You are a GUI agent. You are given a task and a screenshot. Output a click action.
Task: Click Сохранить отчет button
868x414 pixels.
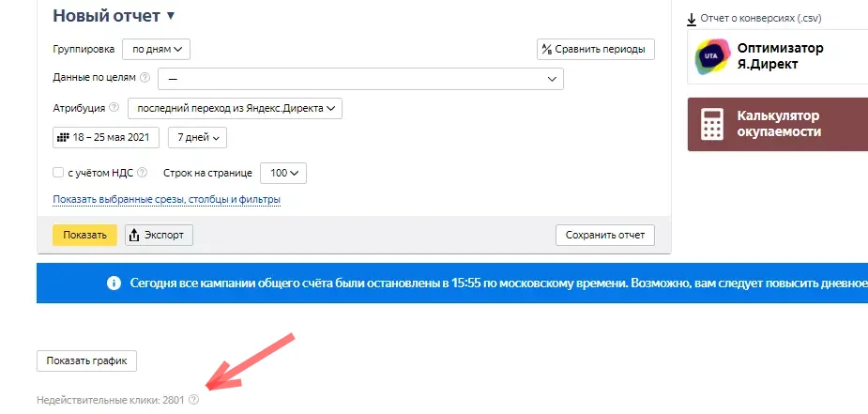pos(605,235)
